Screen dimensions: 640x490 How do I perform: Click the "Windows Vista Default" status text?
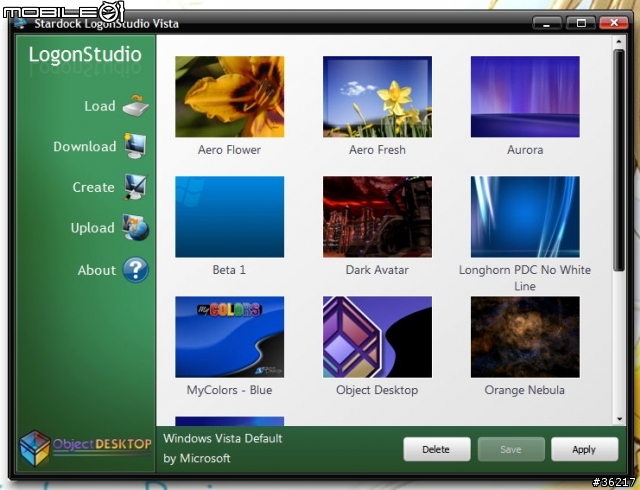(223, 439)
